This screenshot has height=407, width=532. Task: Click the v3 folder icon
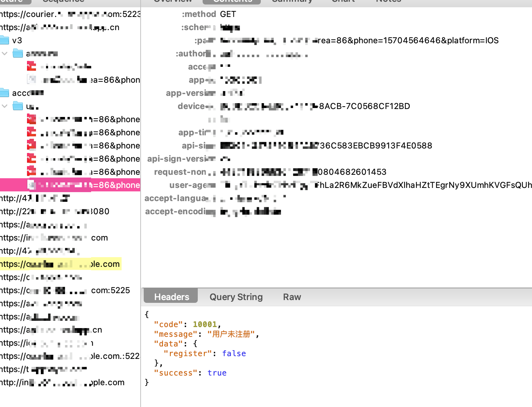tap(5, 40)
